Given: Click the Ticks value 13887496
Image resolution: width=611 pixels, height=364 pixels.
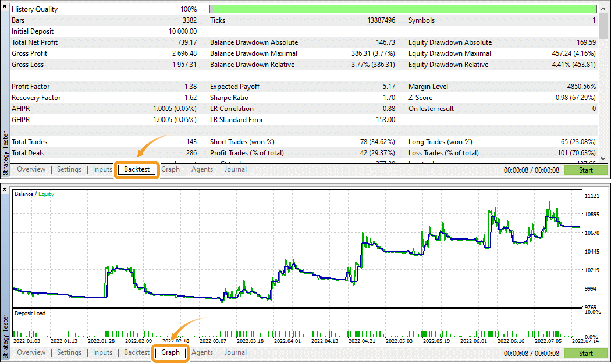Looking at the screenshot, I should (x=381, y=20).
